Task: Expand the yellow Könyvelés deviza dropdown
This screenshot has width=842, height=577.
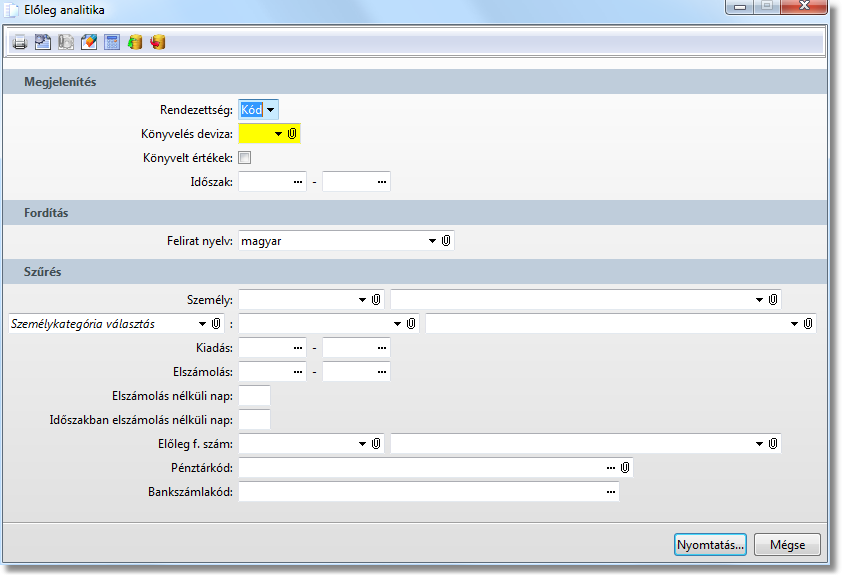Action: [278, 134]
